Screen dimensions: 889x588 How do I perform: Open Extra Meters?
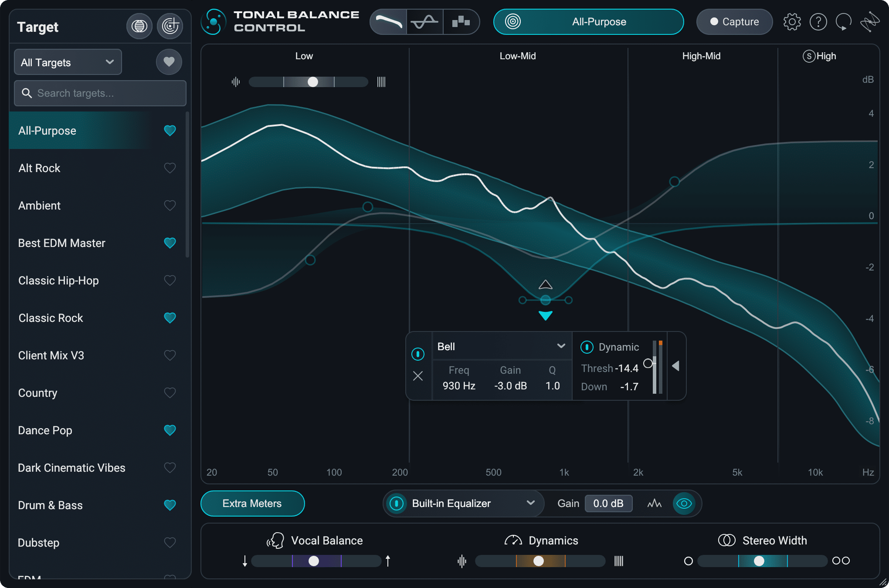pyautogui.click(x=252, y=504)
